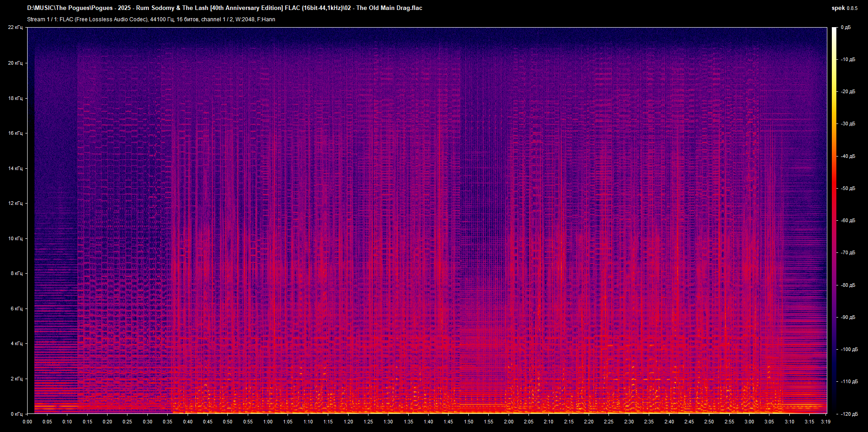Image resolution: width=868 pixels, height=432 pixels.
Task: Select the 14 кГц frequency axis label
Action: tap(15, 168)
